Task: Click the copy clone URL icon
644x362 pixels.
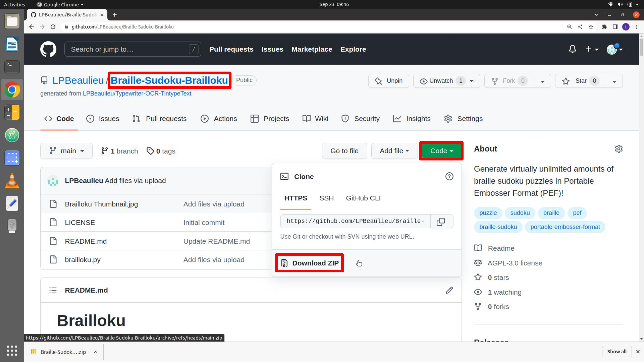Action: pyautogui.click(x=441, y=221)
